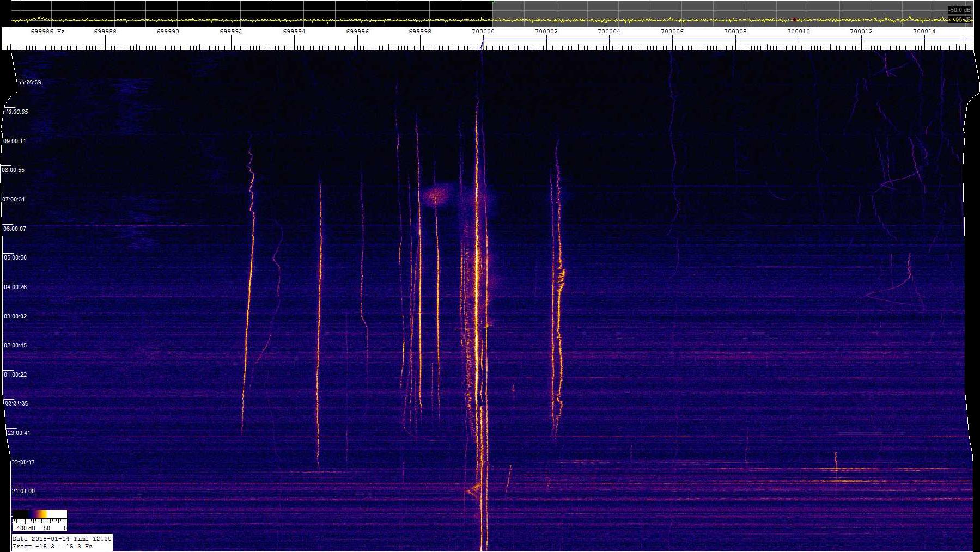Screen dimensions: 980x552
Task: Click the 700000 center frequency label
Action: 483,32
